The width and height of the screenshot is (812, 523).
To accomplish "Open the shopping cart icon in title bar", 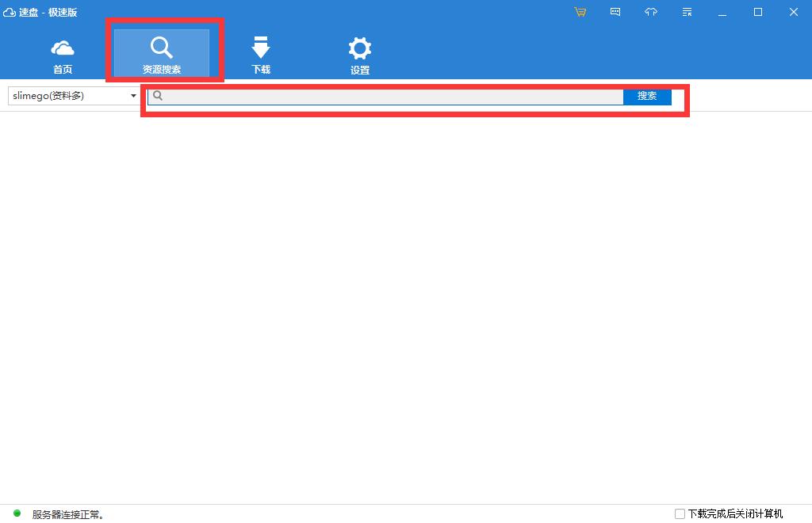I will coord(580,12).
